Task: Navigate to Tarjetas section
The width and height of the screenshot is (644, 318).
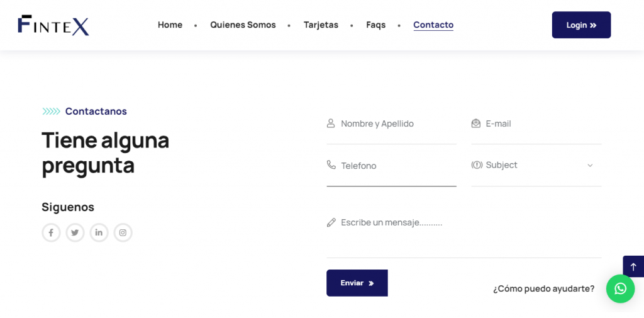Action: point(321,25)
